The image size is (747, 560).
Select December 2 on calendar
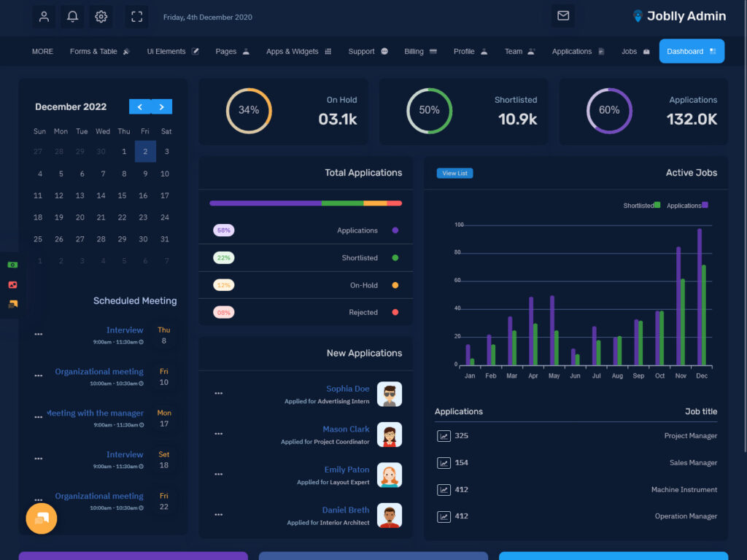(x=145, y=152)
